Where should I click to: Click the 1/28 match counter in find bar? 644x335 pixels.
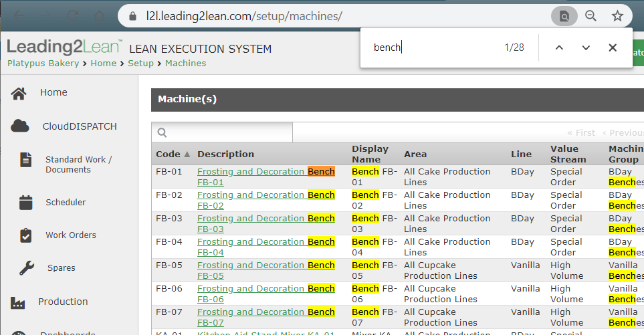coord(514,47)
